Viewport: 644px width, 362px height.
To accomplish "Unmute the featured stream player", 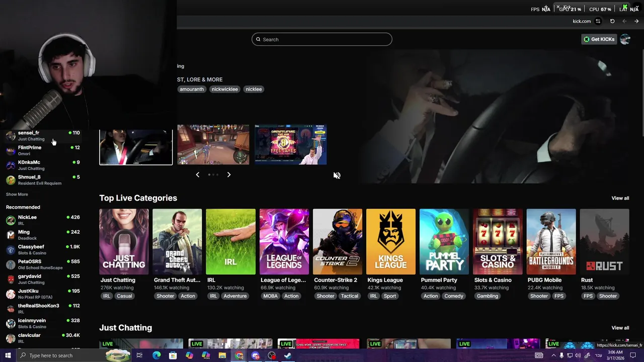I will 337,175.
